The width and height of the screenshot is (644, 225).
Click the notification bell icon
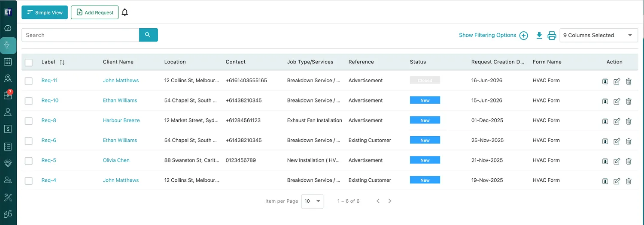click(125, 12)
